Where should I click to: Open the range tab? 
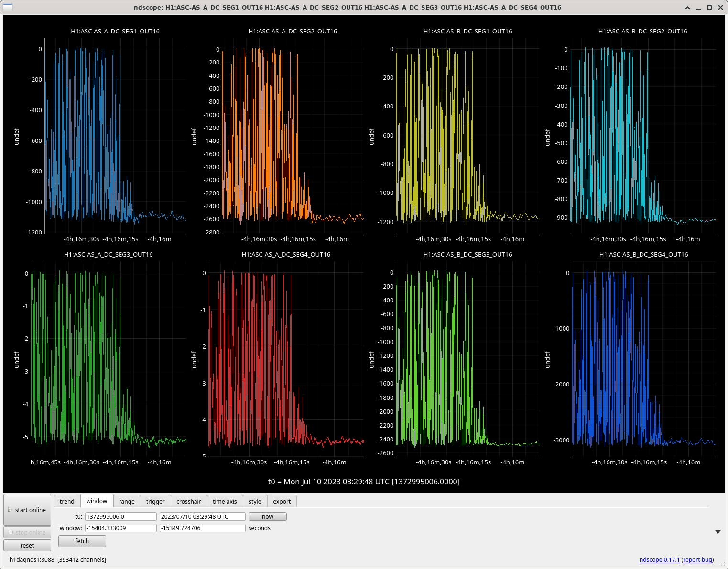click(x=127, y=501)
